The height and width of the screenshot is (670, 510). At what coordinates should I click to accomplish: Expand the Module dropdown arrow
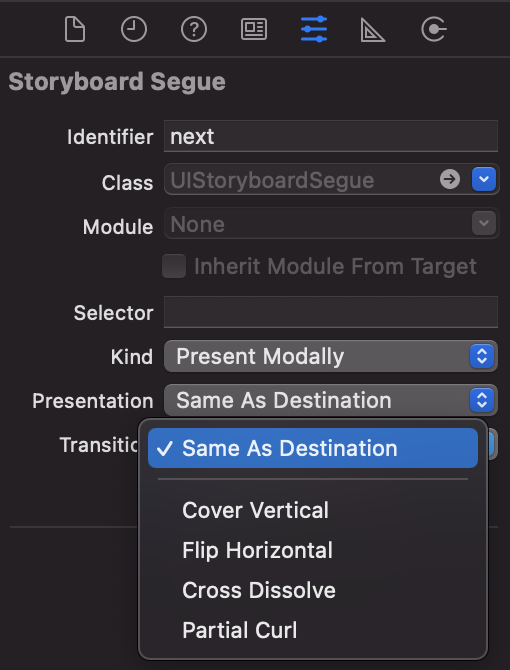tap(484, 223)
